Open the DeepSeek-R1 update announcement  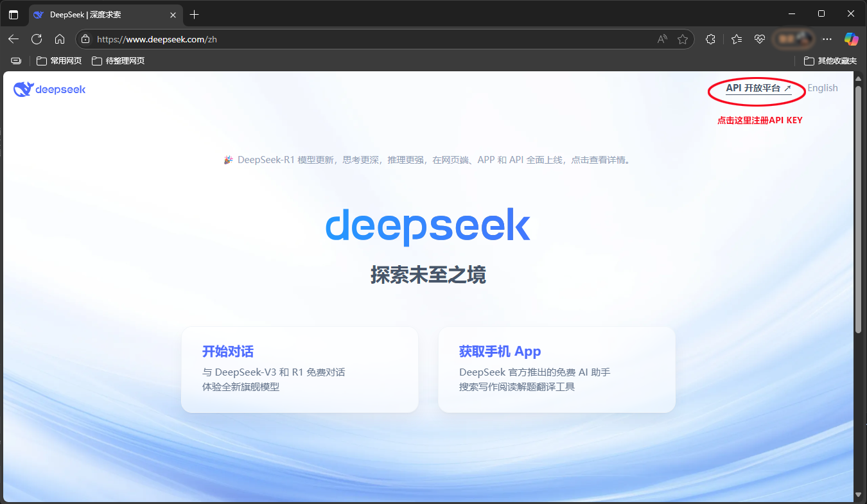[x=428, y=160]
